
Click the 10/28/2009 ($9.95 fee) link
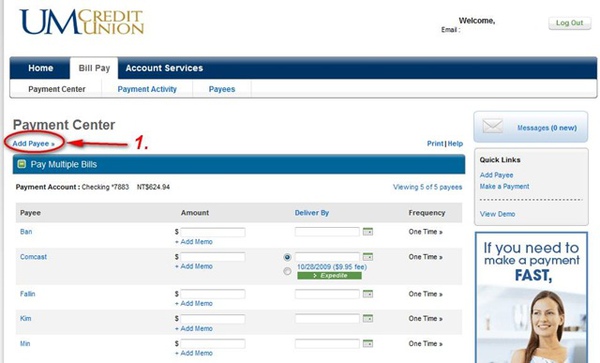pos(332,267)
